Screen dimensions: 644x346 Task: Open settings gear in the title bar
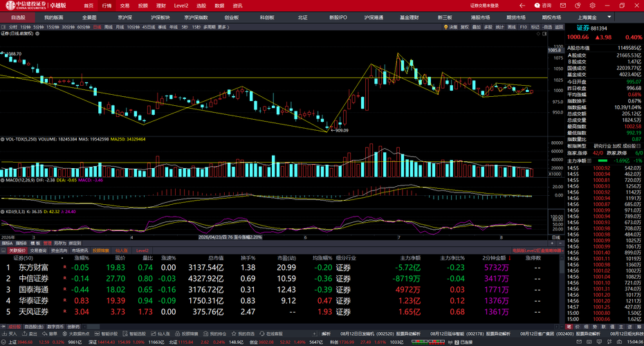[592, 6]
